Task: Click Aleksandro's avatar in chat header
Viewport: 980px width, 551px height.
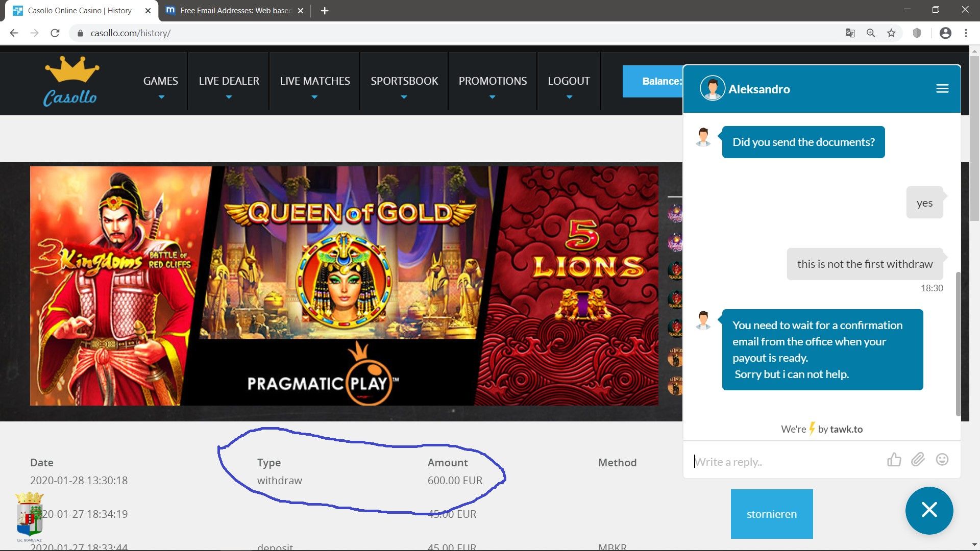Action: (x=713, y=88)
